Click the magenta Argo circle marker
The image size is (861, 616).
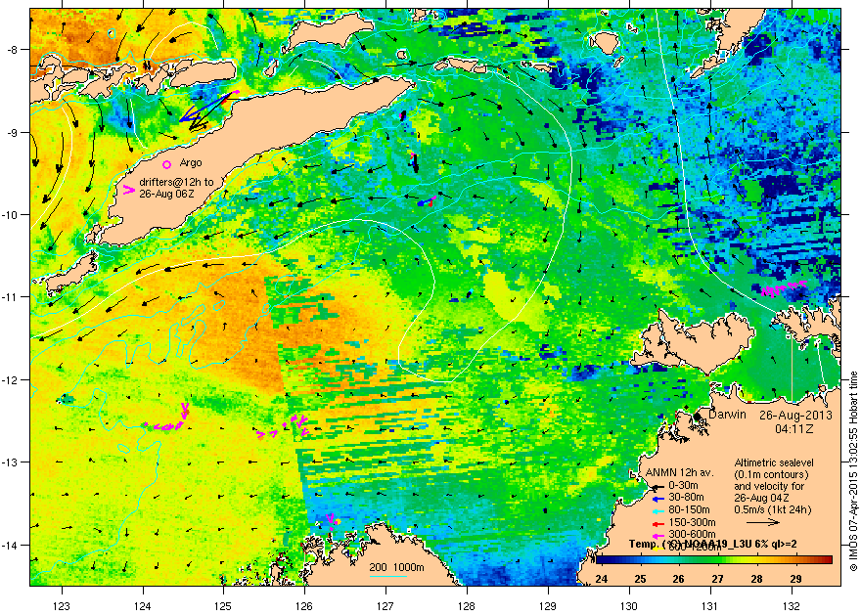(167, 164)
